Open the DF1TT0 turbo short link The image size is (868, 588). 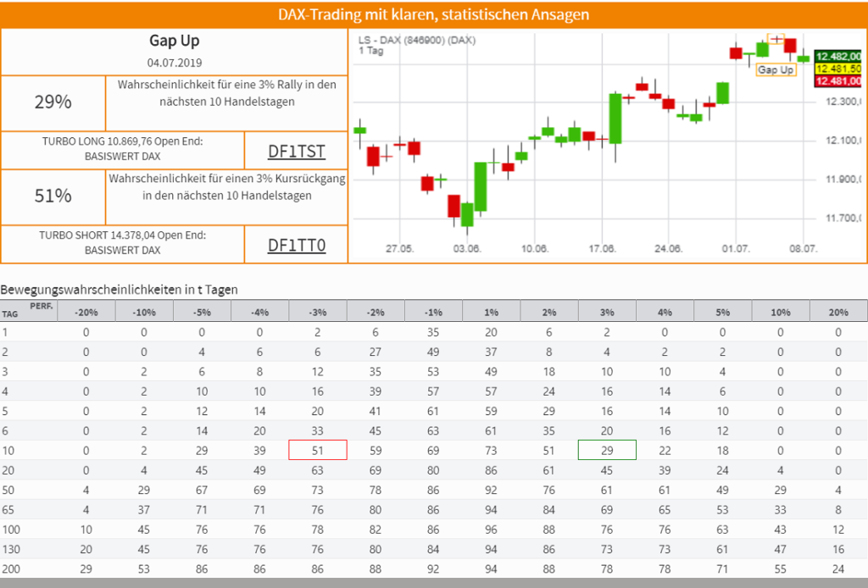click(296, 245)
